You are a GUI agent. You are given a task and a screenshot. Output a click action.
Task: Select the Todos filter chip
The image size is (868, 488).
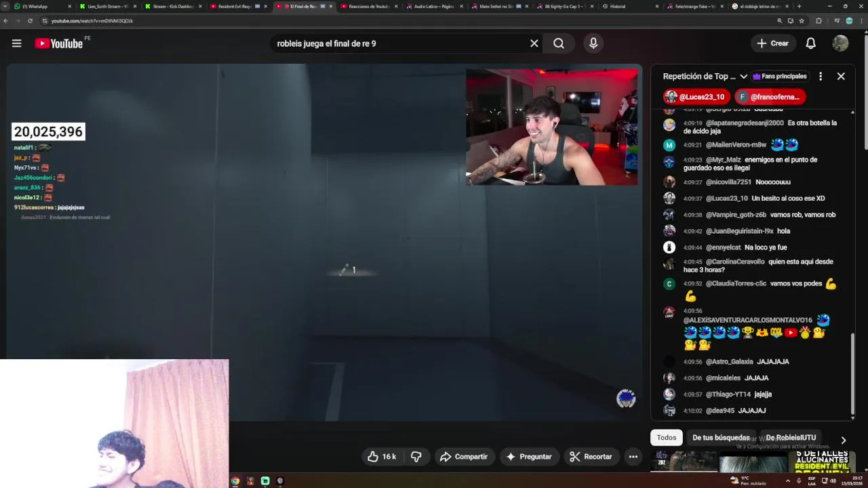tap(667, 438)
